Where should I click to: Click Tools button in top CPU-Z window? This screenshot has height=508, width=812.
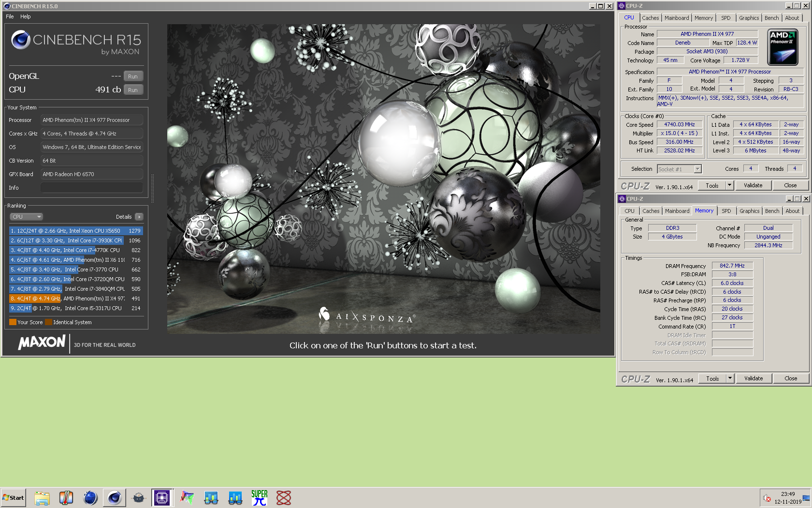712,185
